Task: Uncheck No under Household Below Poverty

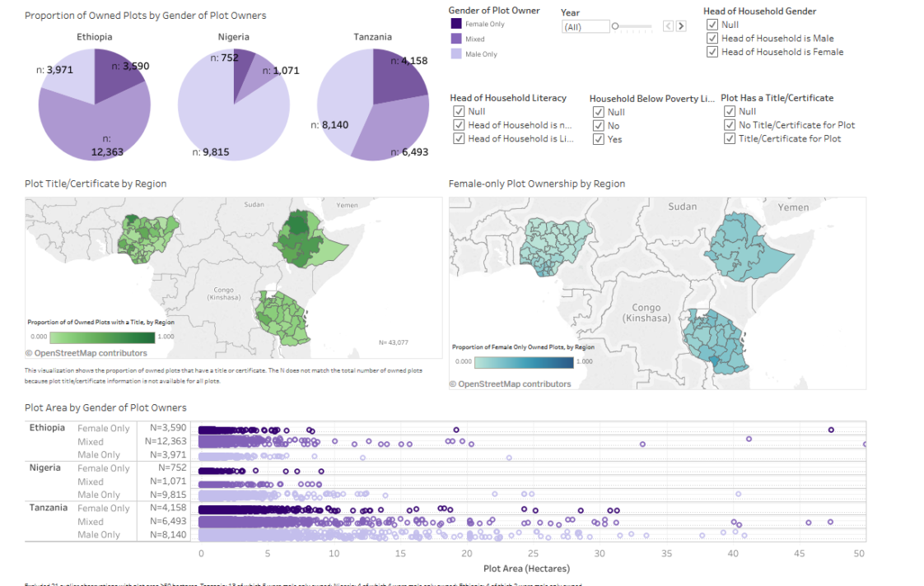Action: (599, 125)
